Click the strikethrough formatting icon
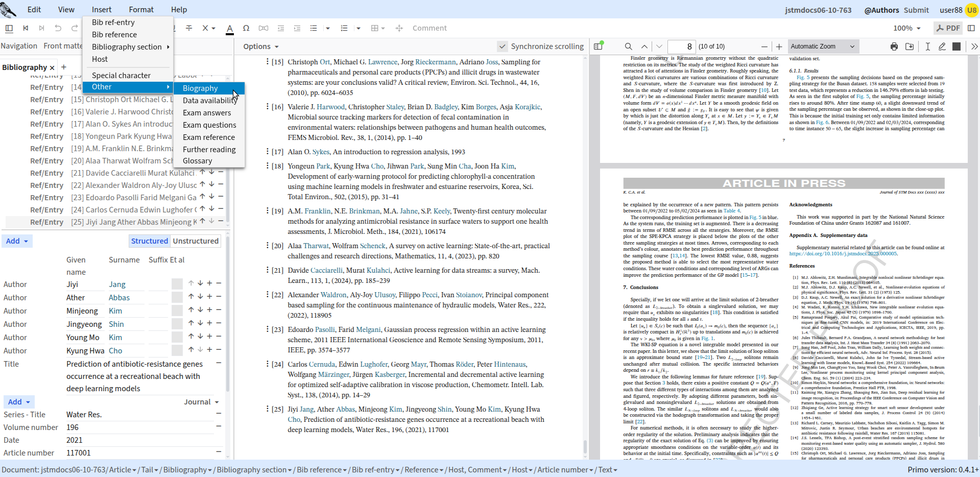Screen dimensions: 980x477 (x=189, y=28)
